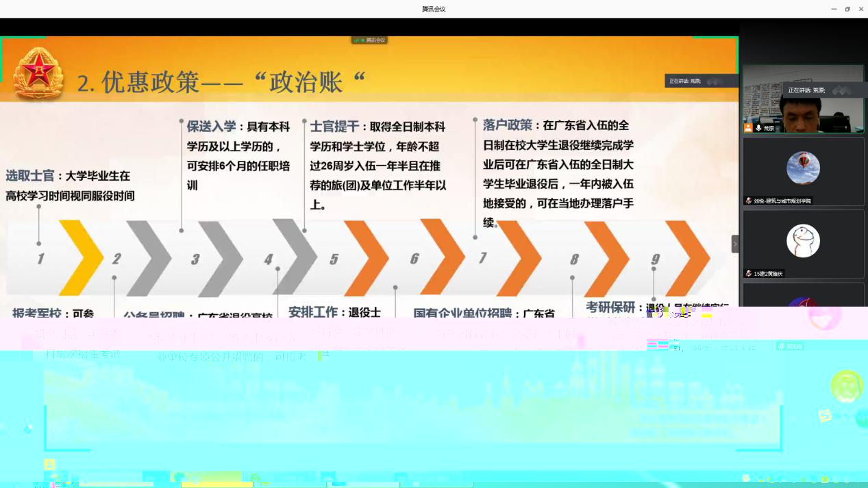
Task: Click the 报考军校 heading on the slide
Action: click(36, 313)
